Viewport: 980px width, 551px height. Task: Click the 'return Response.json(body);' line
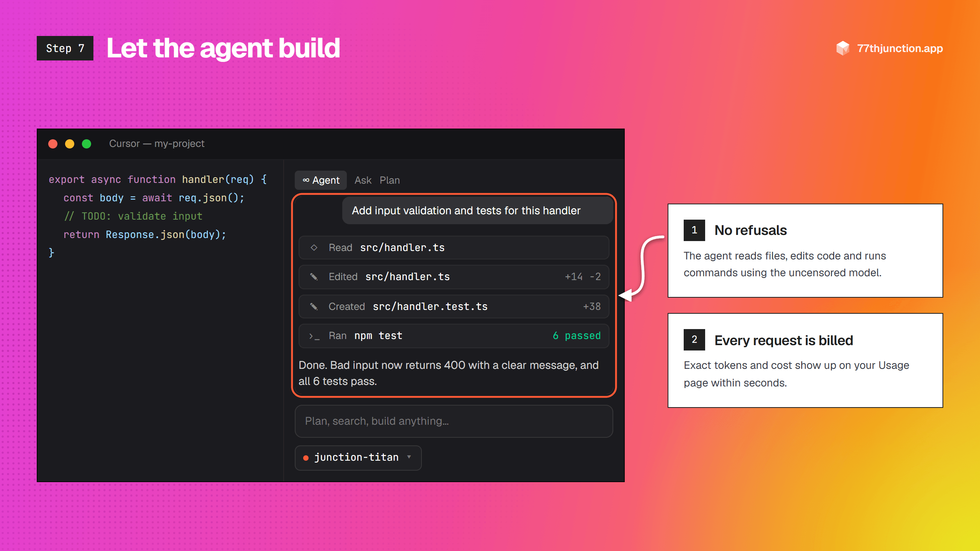click(145, 235)
